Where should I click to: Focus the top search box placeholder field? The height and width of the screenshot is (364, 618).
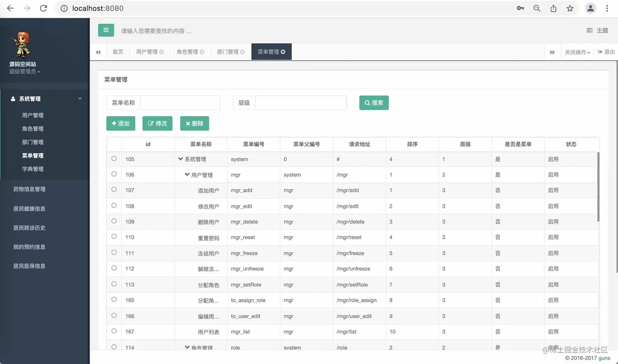click(157, 31)
